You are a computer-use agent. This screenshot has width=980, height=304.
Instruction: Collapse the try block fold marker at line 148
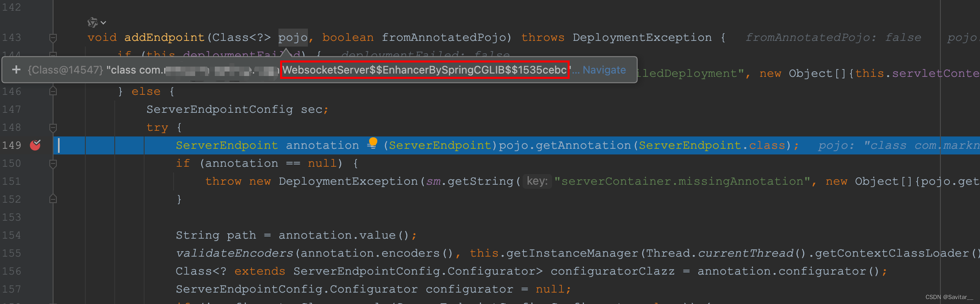click(x=52, y=127)
